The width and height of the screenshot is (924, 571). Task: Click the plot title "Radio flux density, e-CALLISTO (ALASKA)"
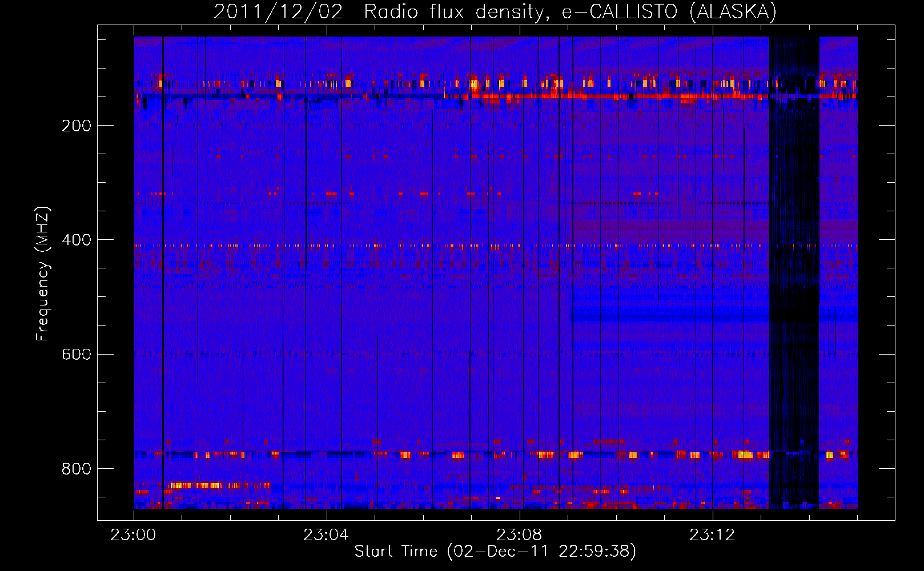tap(570, 12)
